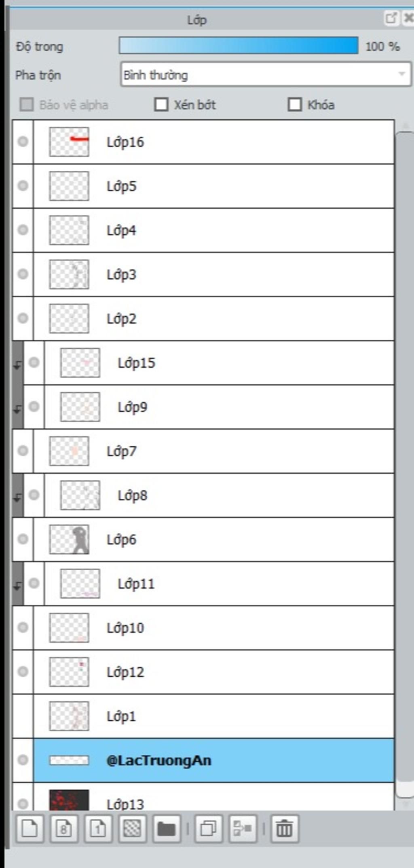Tick the Khóa checkbox
This screenshot has height=868, width=414.
point(295,105)
